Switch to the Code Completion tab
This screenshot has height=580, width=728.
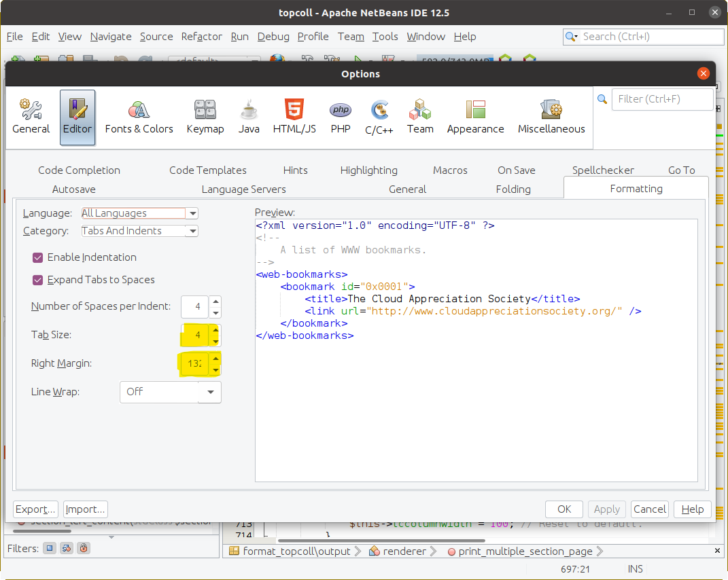click(x=79, y=170)
